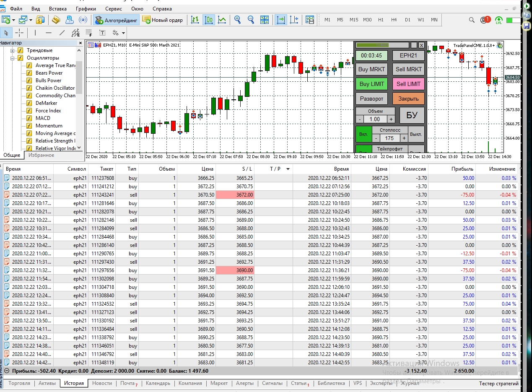
Task: Open the notifications icon with red badge
Action: (485, 20)
